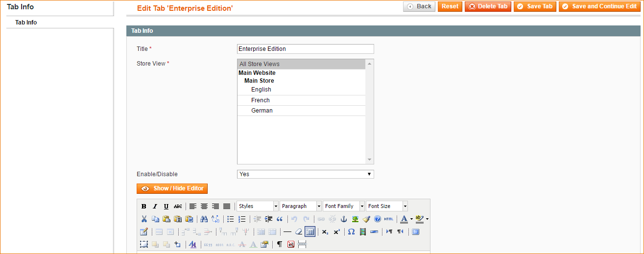The image size is (644, 254).
Task: Edit CSS style with the A styled icon
Action: point(193,244)
